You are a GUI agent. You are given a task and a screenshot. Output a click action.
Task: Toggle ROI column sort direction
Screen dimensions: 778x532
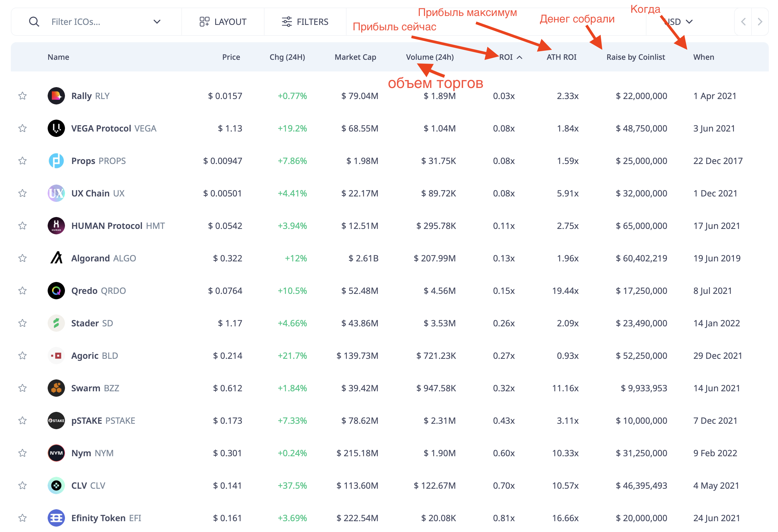511,57
